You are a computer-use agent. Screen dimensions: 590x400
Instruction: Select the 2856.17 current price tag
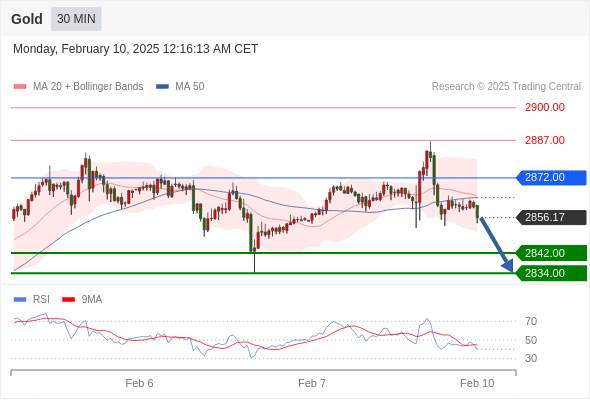click(x=551, y=217)
